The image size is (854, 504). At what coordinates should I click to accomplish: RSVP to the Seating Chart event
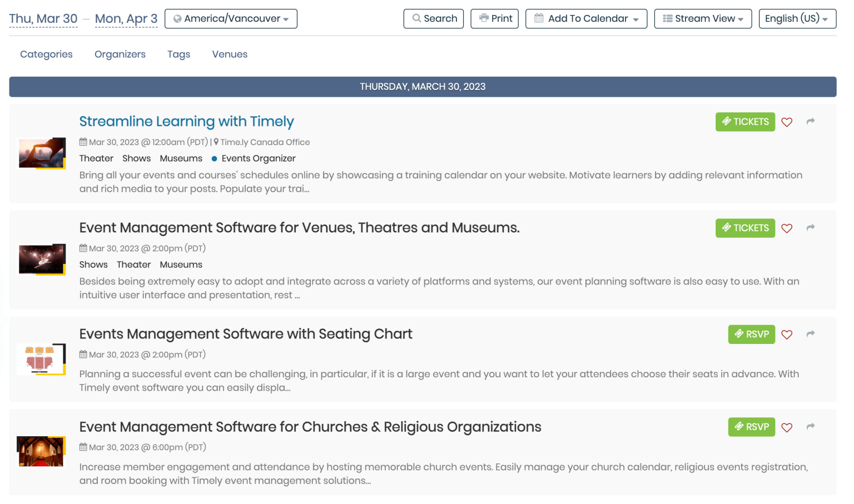coord(752,334)
